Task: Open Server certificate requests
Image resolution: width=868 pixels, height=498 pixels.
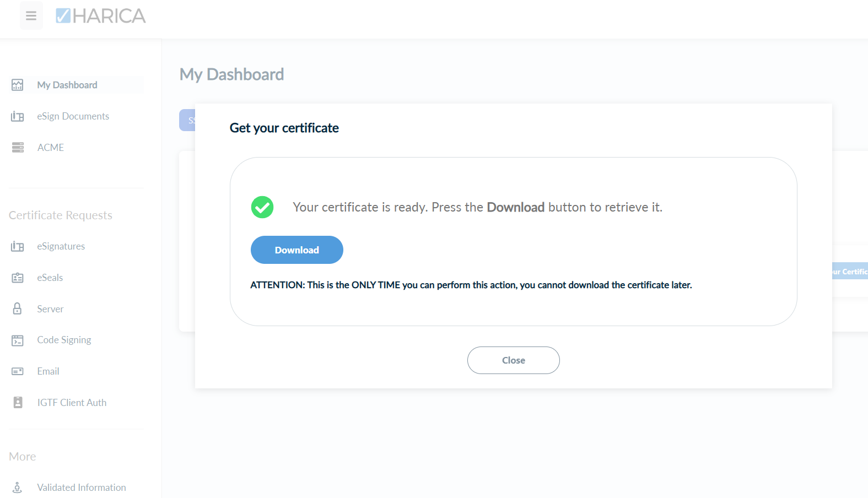Action: click(x=50, y=309)
